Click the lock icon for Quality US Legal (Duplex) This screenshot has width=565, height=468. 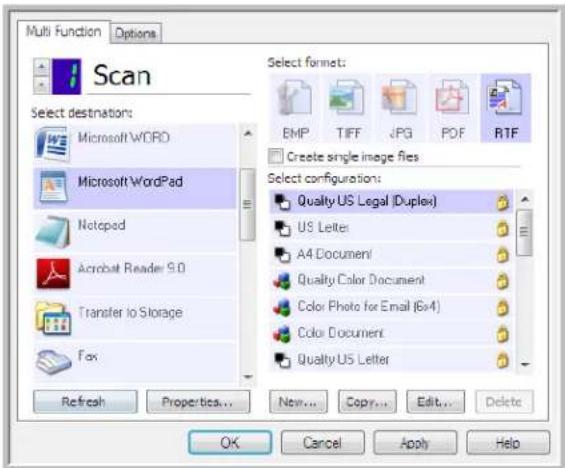pyautogui.click(x=503, y=202)
